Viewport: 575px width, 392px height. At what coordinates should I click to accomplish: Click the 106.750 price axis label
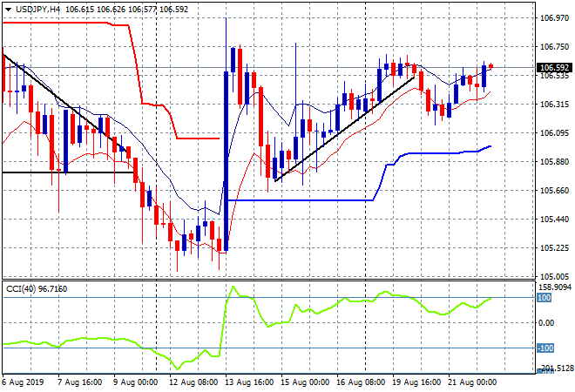click(554, 47)
